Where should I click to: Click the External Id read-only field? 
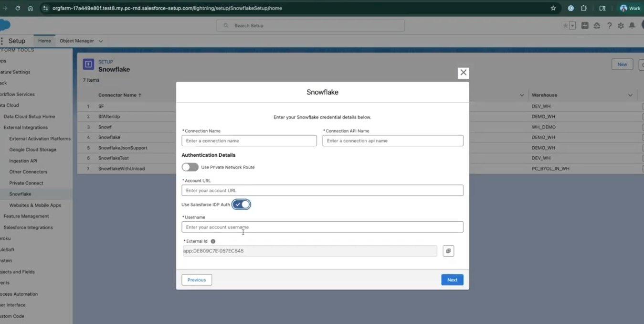(310, 251)
